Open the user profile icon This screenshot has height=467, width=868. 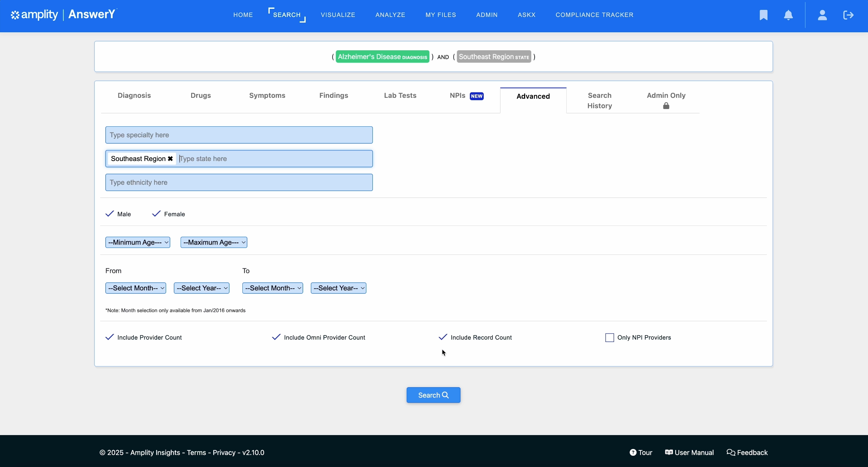coord(822,15)
